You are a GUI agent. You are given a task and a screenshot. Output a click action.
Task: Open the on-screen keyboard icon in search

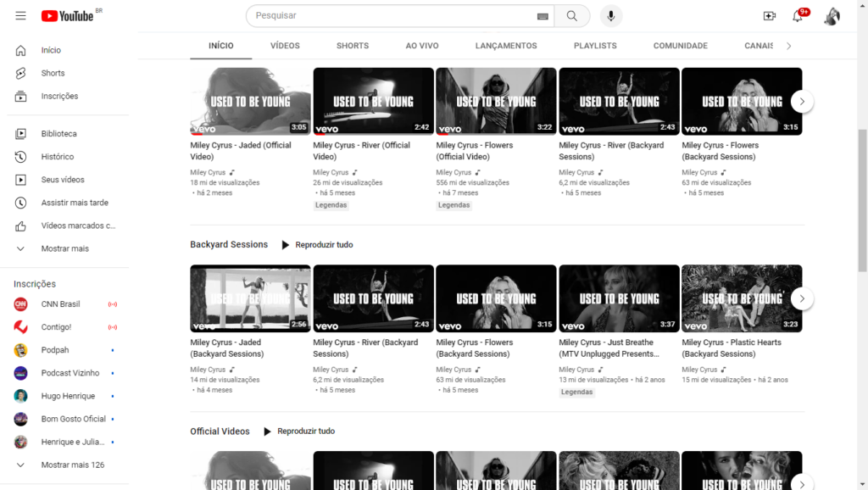542,16
